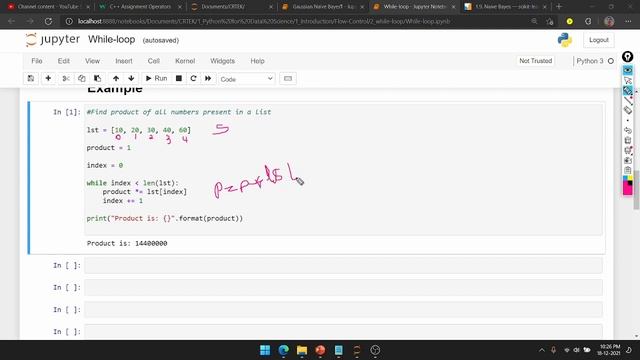The image size is (640, 360).
Task: Click the print statement line in cell
Action: tap(164, 218)
